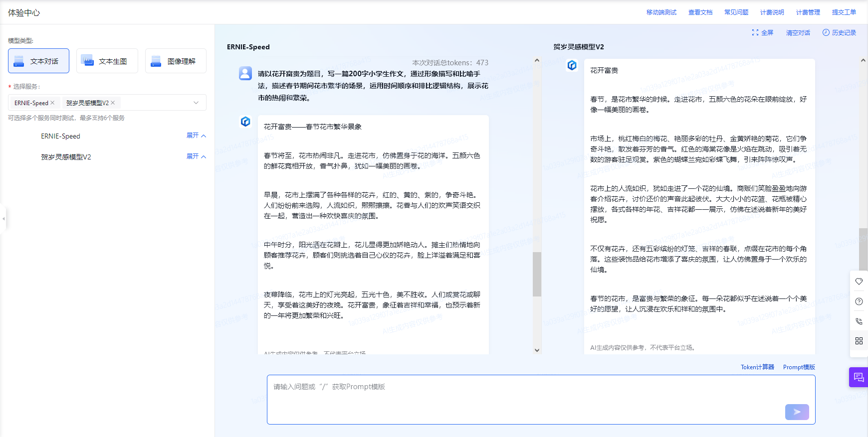Click the grid apps icon in side toolbar
This screenshot has width=868, height=437.
(x=859, y=341)
